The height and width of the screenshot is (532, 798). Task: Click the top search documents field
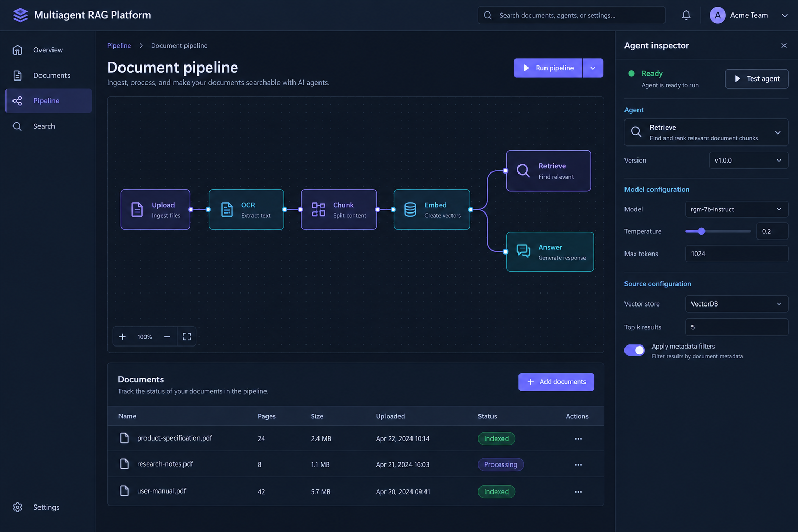(571, 15)
